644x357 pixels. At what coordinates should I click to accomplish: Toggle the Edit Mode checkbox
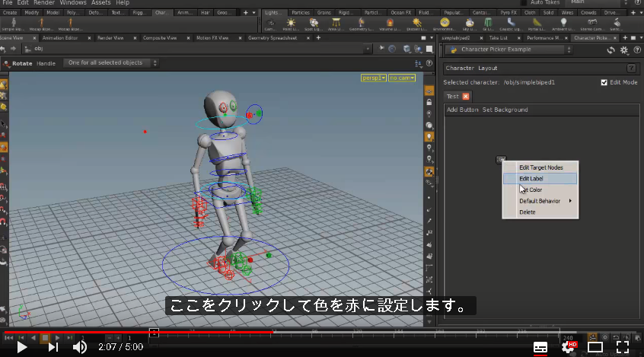[x=604, y=82]
